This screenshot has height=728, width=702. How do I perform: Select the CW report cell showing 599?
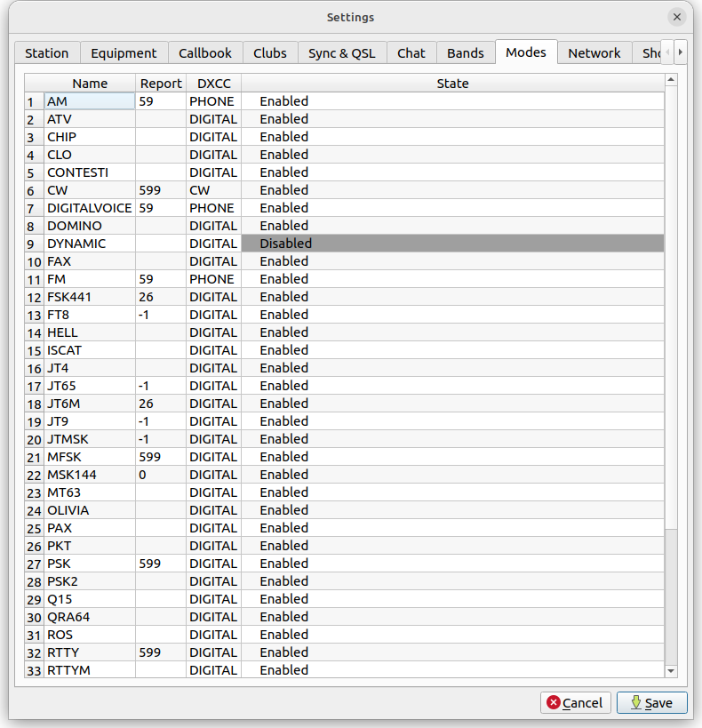[160, 190]
